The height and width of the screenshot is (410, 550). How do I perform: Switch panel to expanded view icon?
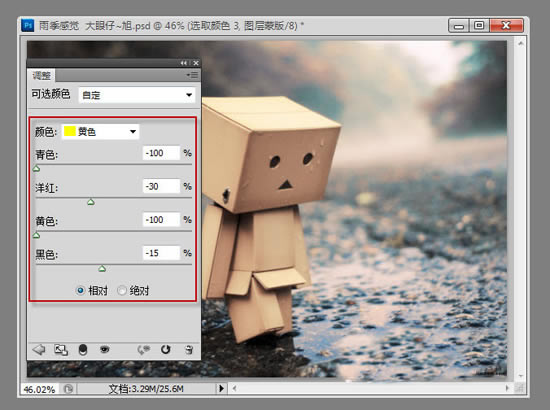click(61, 350)
